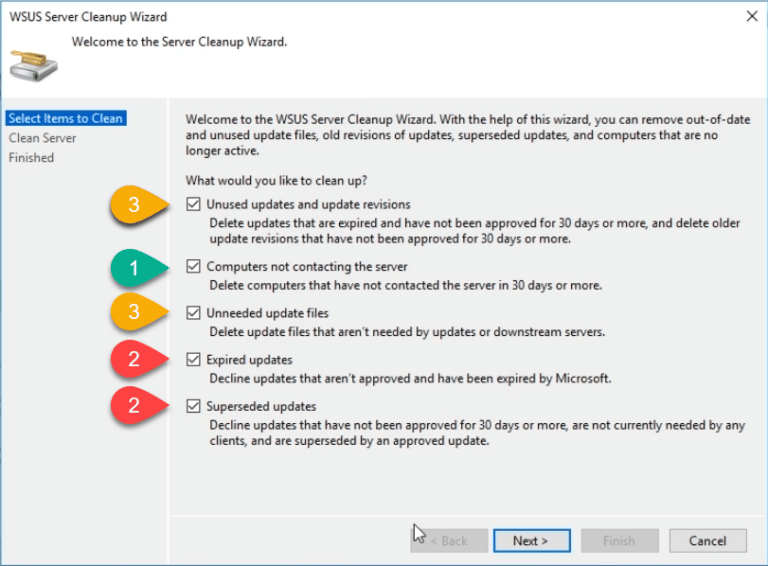Toggle Computers not contacting the server checkbox

(193, 267)
